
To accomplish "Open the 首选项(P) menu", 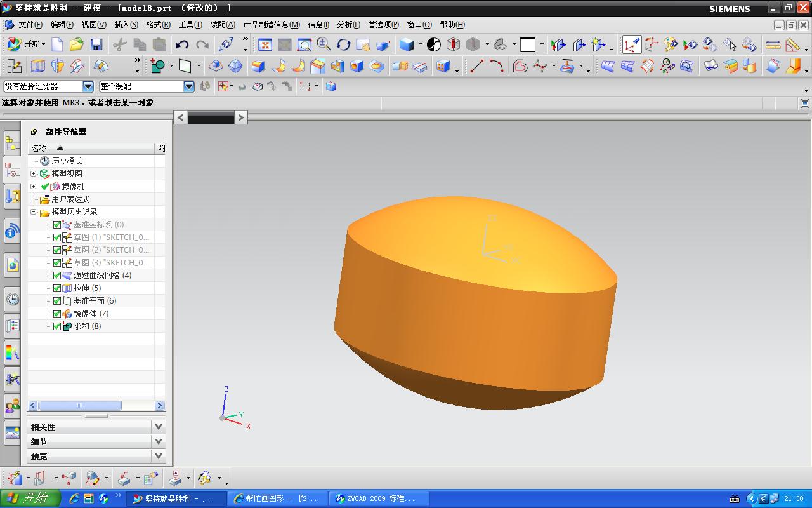I will (x=383, y=25).
